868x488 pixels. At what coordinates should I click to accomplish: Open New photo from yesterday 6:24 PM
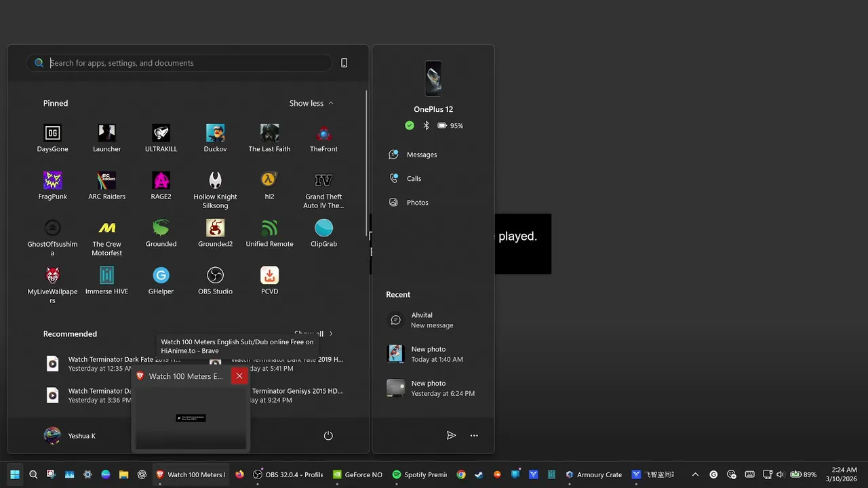(433, 388)
